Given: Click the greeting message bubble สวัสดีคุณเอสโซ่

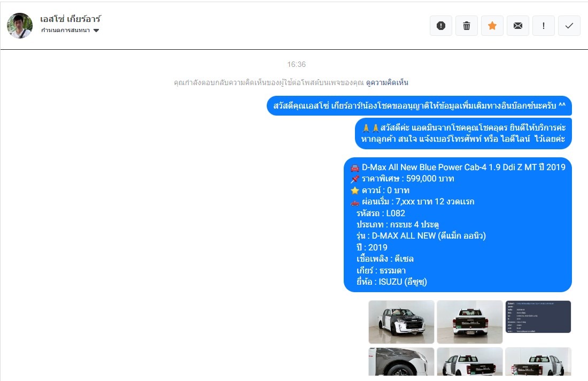Looking at the screenshot, I should pos(419,106).
